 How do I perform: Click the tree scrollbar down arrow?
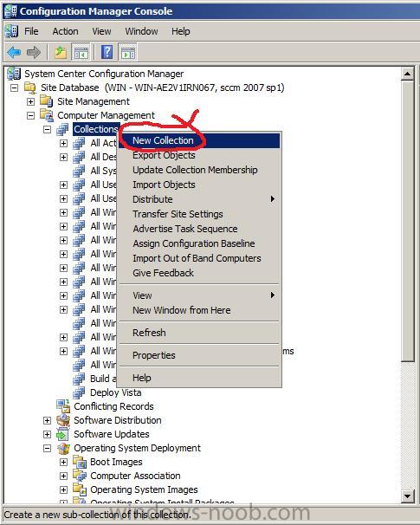(408, 496)
